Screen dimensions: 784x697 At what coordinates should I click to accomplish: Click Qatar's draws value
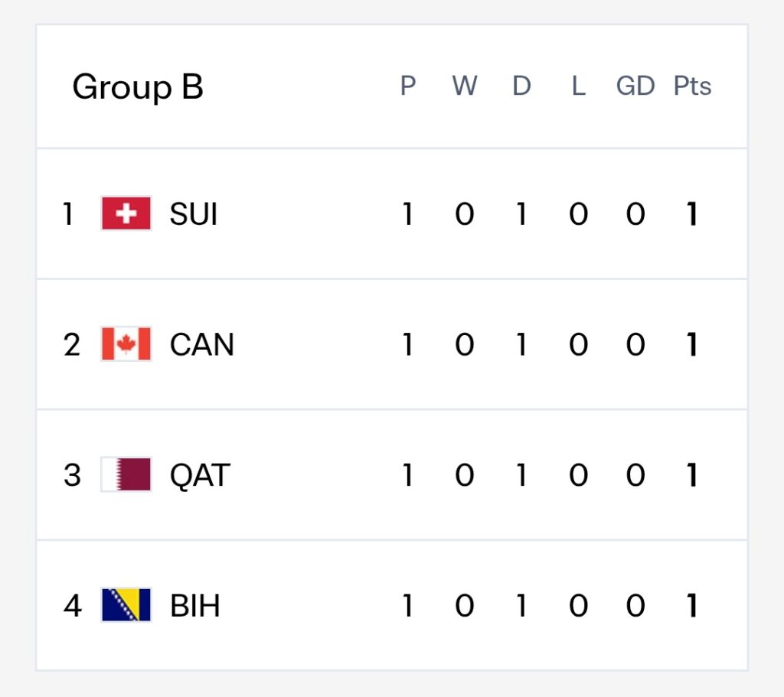[521, 474]
